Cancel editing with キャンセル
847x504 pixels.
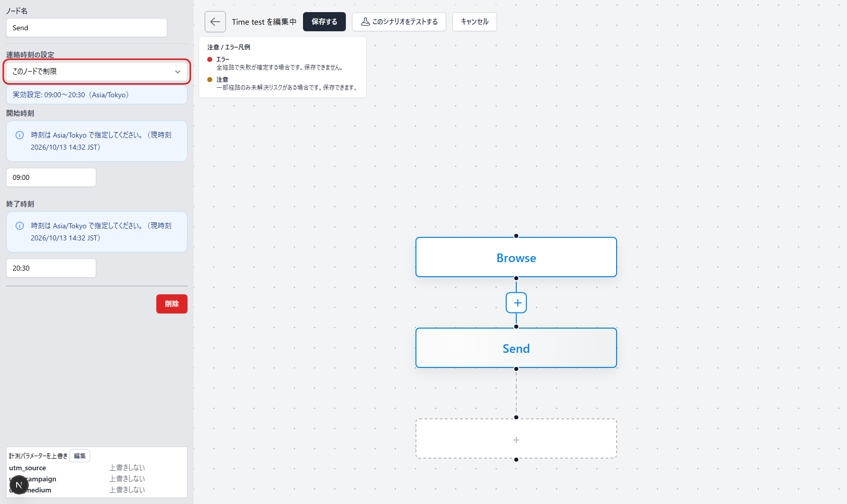click(x=474, y=22)
